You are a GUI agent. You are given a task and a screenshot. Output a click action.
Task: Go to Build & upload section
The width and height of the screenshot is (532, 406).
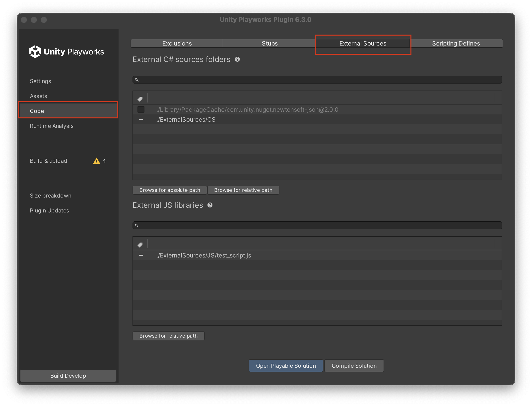pyautogui.click(x=48, y=161)
